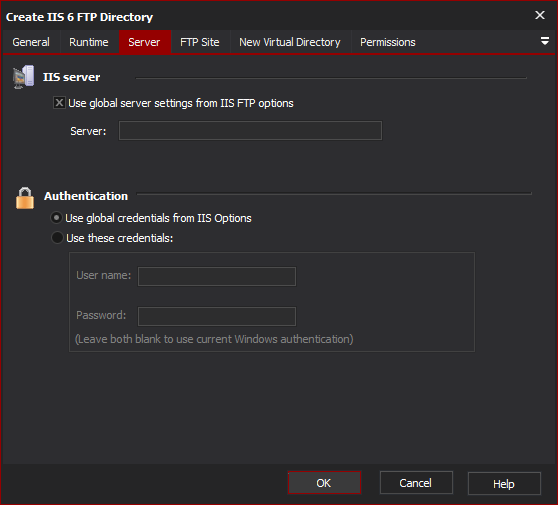This screenshot has height=505, width=558.
Task: Click the User name input field
Action: pyautogui.click(x=217, y=277)
